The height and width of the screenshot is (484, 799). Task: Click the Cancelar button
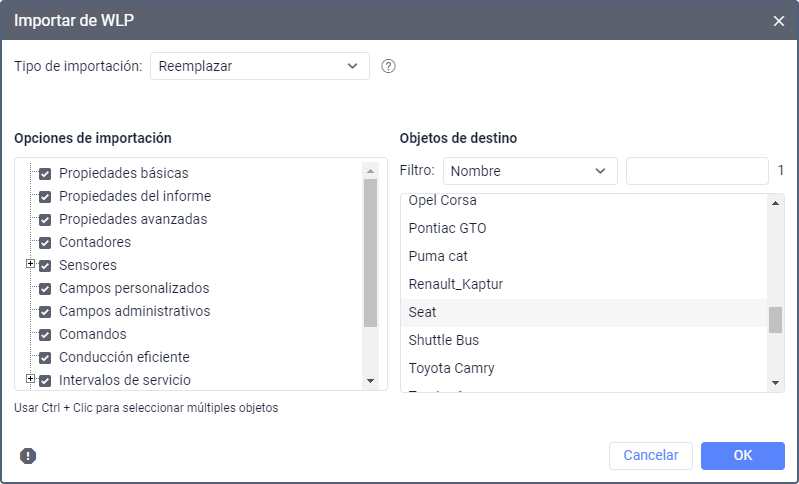[x=651, y=456]
